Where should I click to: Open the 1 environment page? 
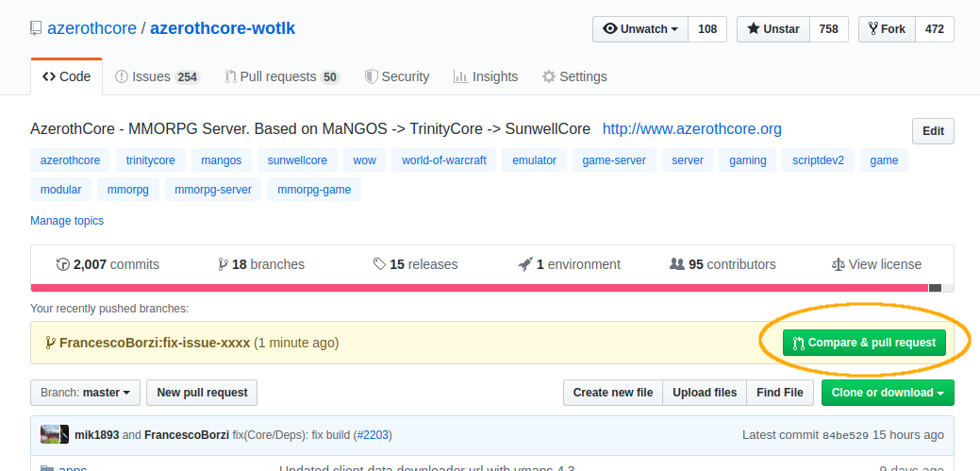tap(570, 264)
